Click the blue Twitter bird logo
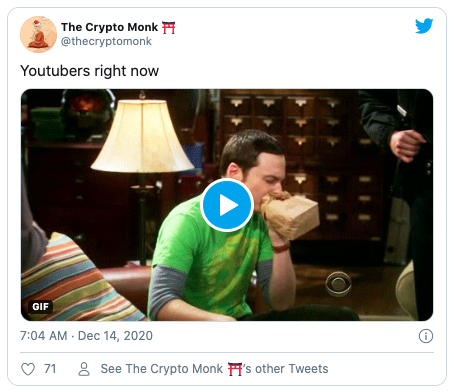Image resolution: width=454 pixels, height=392 pixels. pos(424,26)
